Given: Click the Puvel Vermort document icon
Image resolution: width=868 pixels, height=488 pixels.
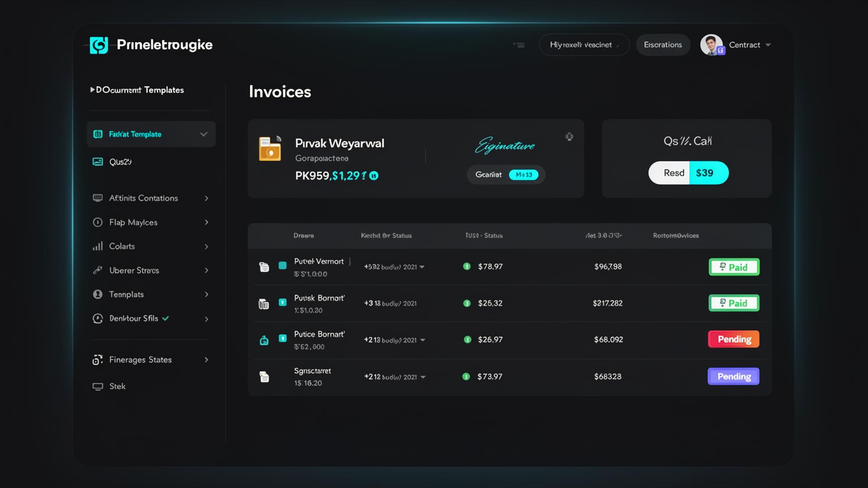Looking at the screenshot, I should [x=264, y=267].
